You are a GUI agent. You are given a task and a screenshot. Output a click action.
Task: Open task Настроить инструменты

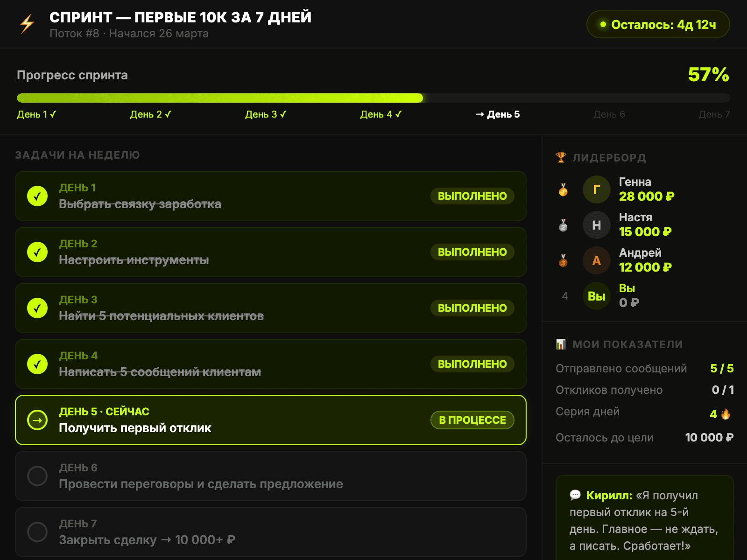(271, 252)
